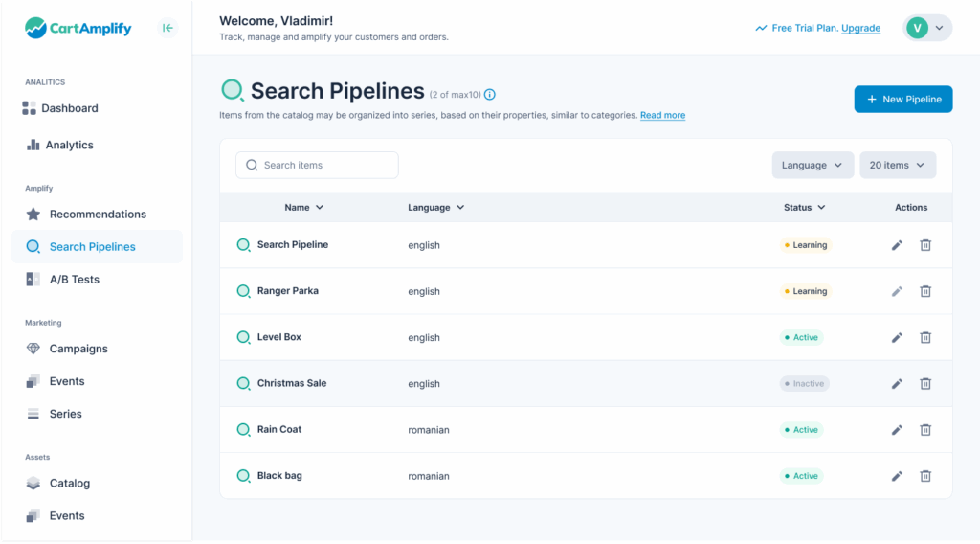Image resolution: width=980 pixels, height=544 pixels.
Task: Delete the Christmas Sale pipeline via trash icon
Action: point(925,383)
